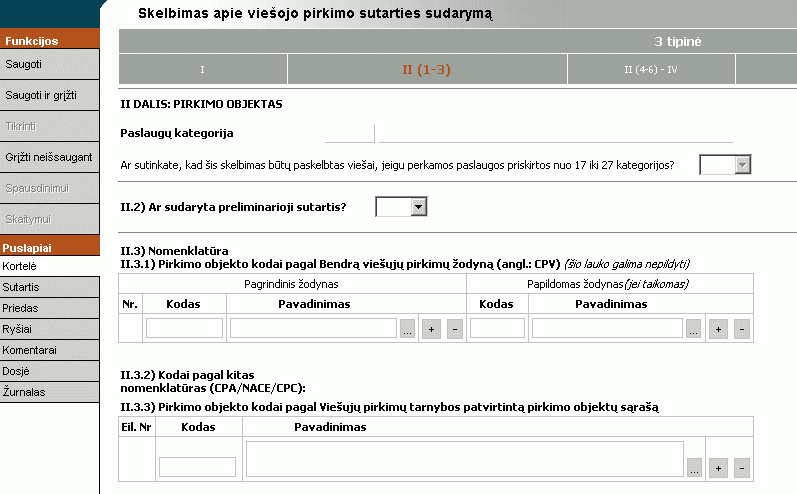Click the Paslaugų kategorija code field
797x494 pixels.
350,133
